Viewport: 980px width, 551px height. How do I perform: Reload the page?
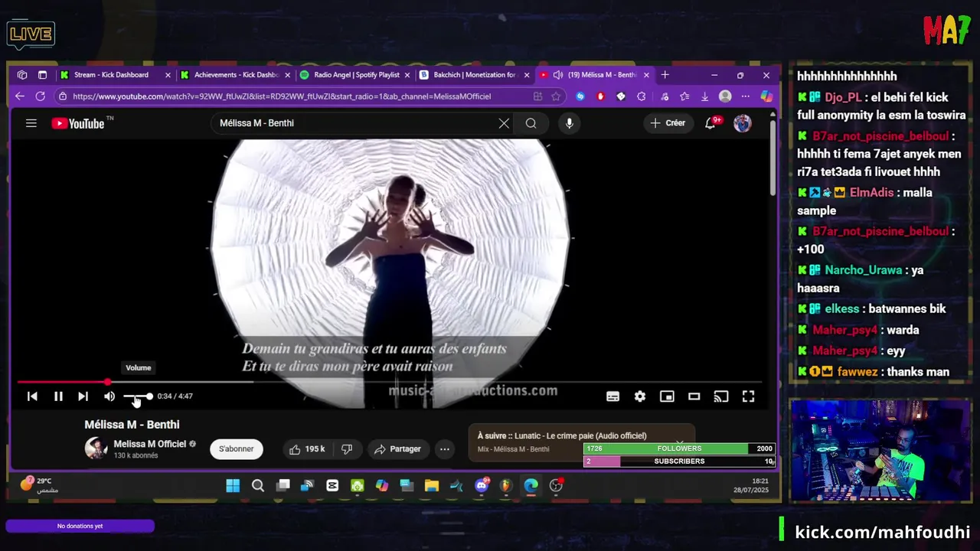tap(40, 96)
